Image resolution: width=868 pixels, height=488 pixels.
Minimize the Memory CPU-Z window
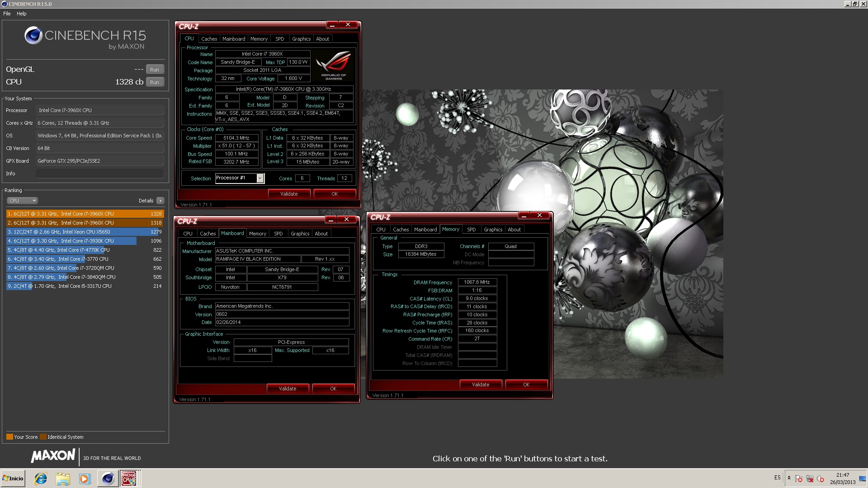coord(524,216)
